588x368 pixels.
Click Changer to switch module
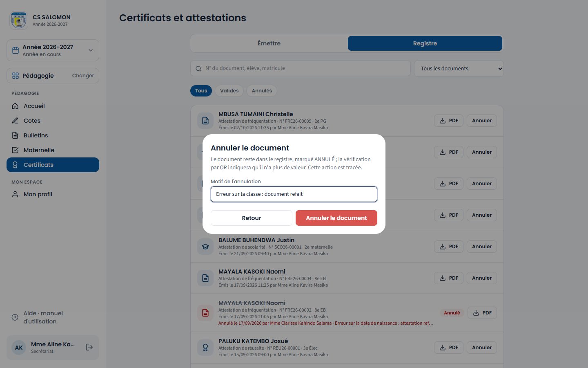tap(83, 76)
